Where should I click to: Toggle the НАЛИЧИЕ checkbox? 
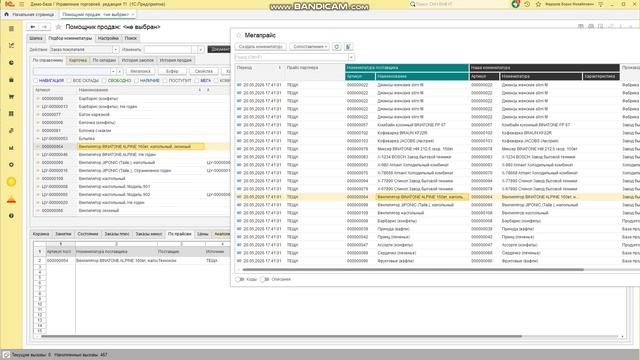(136, 81)
